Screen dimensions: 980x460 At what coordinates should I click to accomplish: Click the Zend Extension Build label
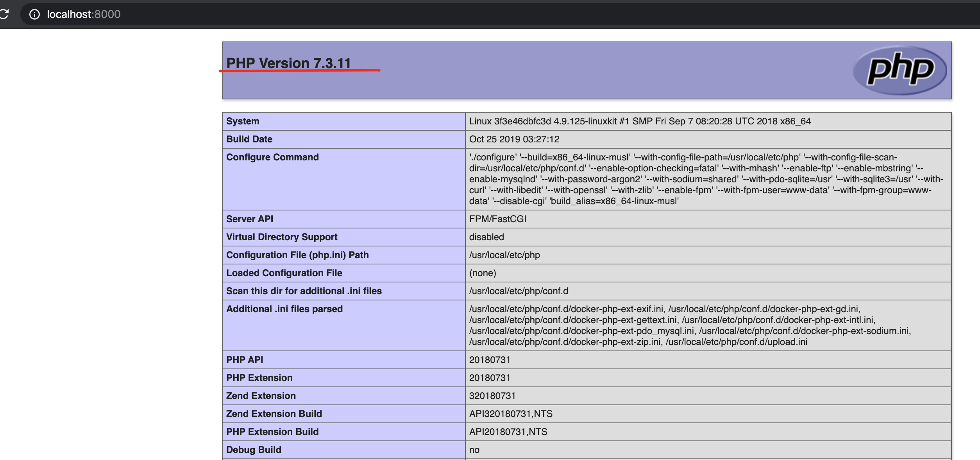pyautogui.click(x=274, y=414)
